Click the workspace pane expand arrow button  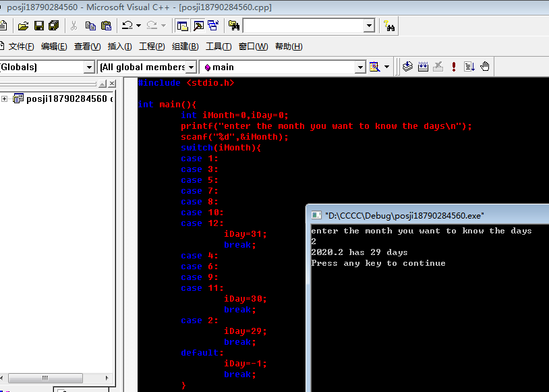coord(103,84)
